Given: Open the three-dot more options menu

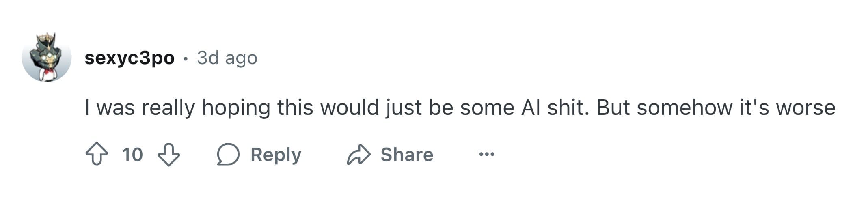Looking at the screenshot, I should pos(486,154).
